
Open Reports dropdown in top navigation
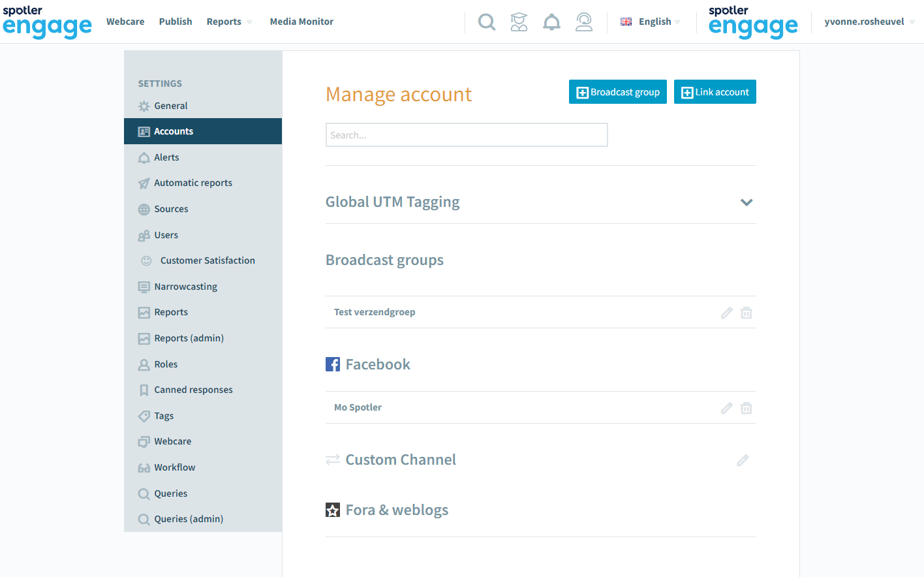[x=229, y=22]
